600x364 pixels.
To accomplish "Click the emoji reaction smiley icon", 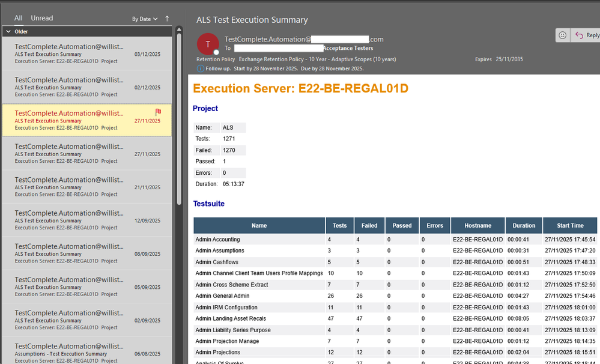I will click(562, 35).
